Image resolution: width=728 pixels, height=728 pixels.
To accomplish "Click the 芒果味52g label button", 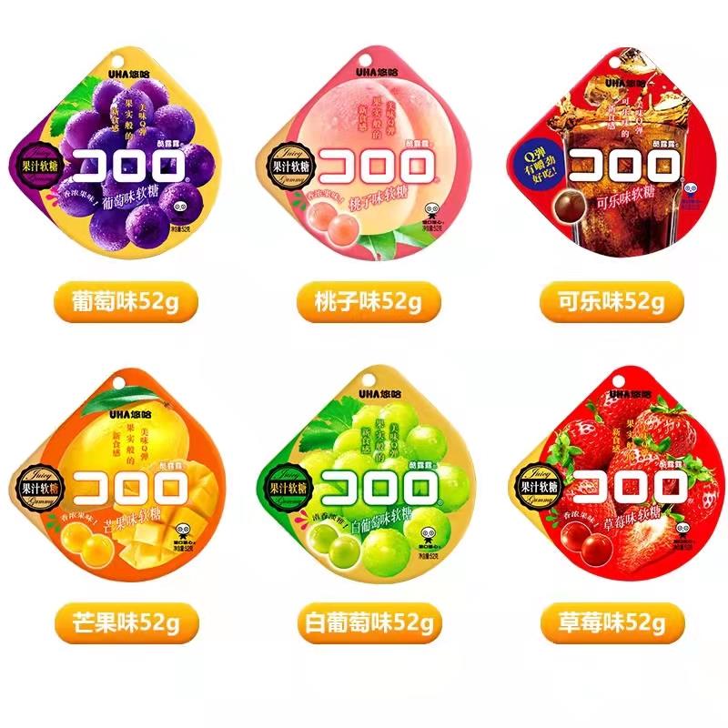I will [126, 623].
